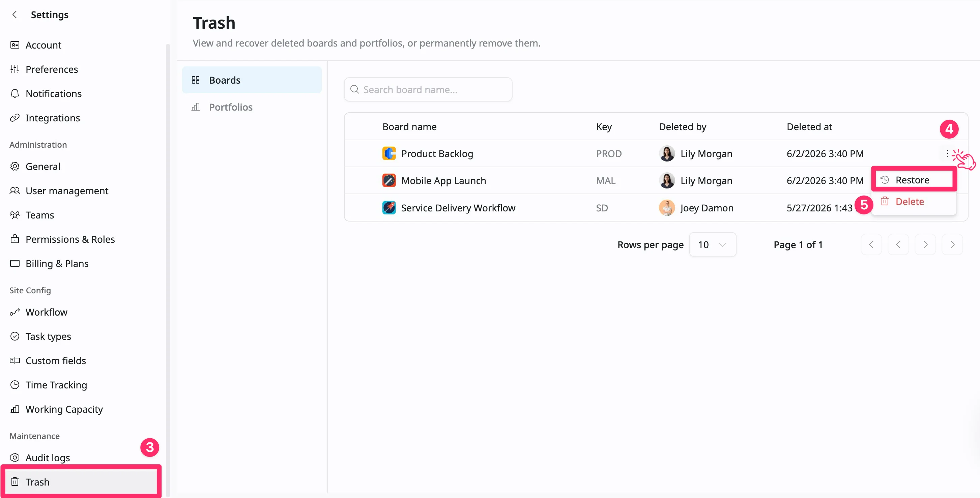This screenshot has height=498, width=980.
Task: Choose Restore from the context menu
Action: coord(914,180)
